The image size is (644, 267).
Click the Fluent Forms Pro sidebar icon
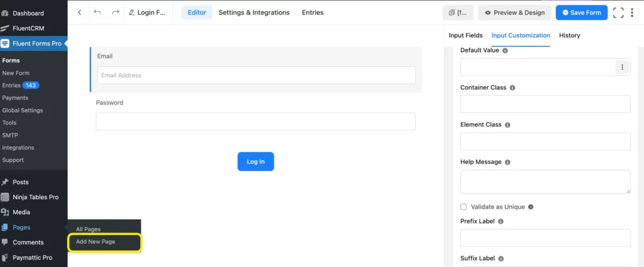click(5, 43)
